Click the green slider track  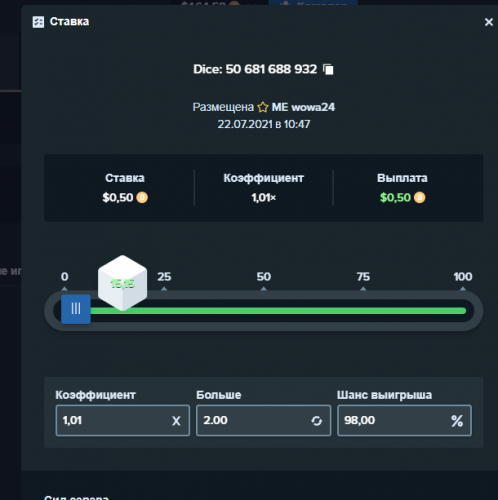(x=278, y=311)
